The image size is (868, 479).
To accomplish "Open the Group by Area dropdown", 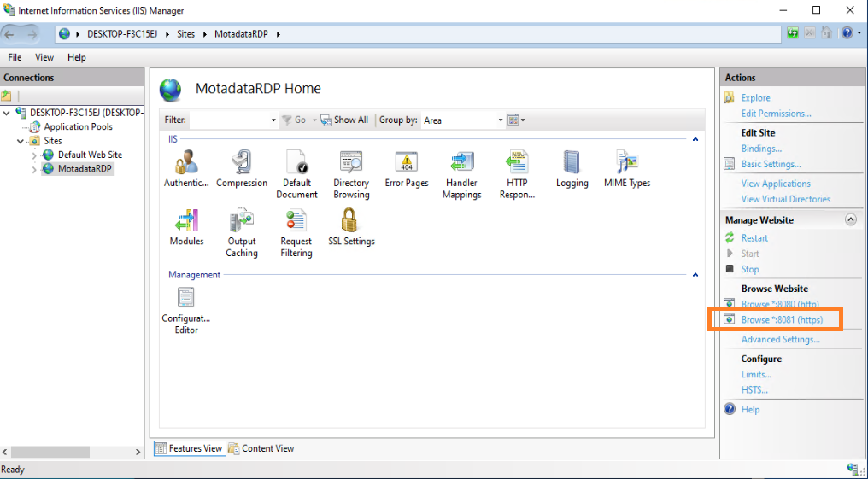I will 462,120.
